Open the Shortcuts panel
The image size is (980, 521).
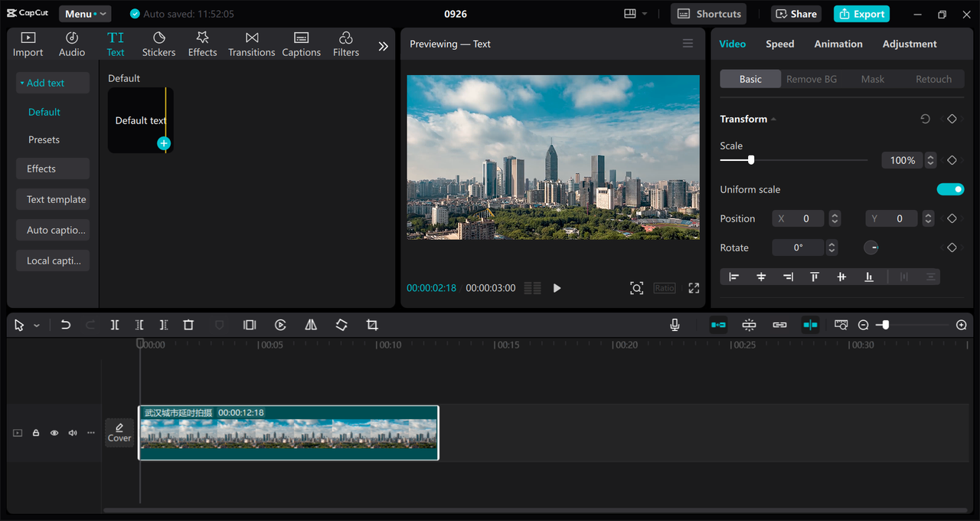tap(708, 14)
